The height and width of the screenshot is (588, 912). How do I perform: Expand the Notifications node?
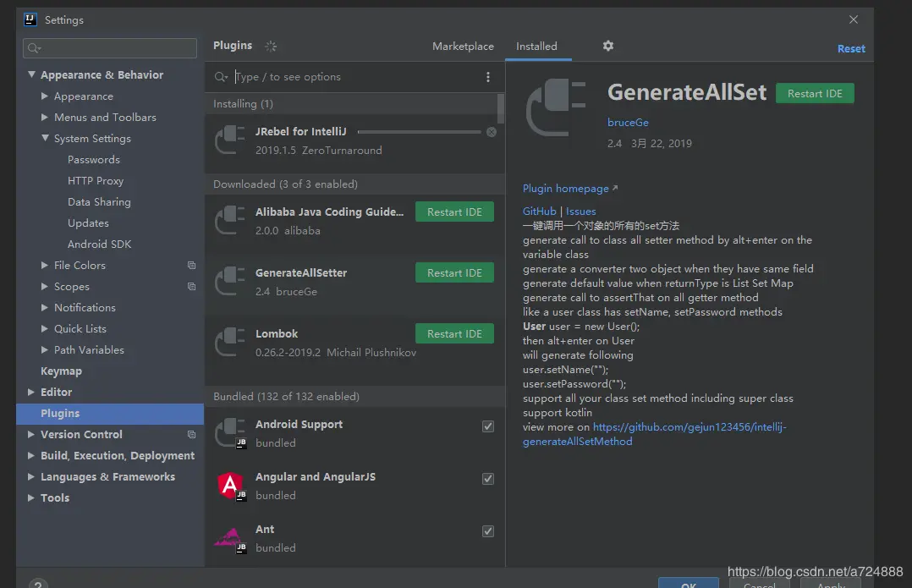(x=45, y=307)
